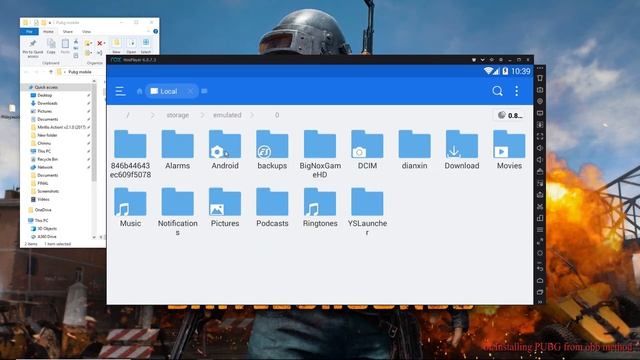Click Copy in Explorer ribbon
The width and height of the screenshot is (640, 360).
tap(51, 47)
